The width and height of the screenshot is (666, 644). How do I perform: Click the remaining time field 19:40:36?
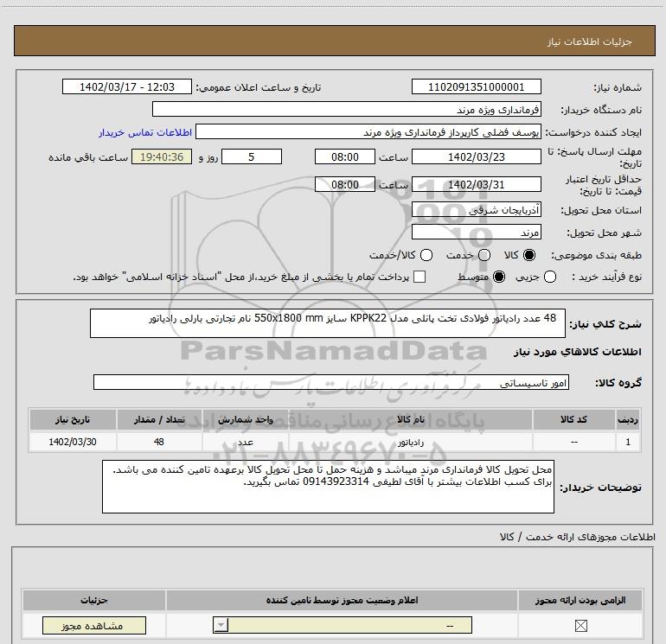(162, 156)
